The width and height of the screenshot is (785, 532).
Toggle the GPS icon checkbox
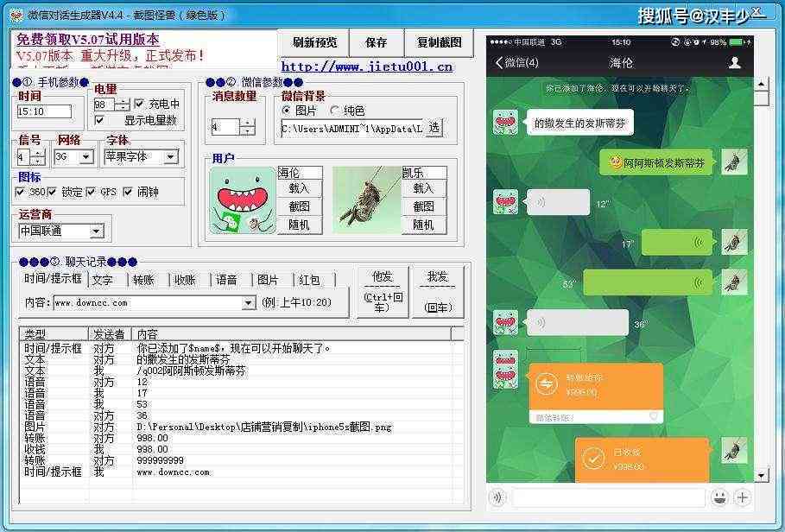coord(91,192)
